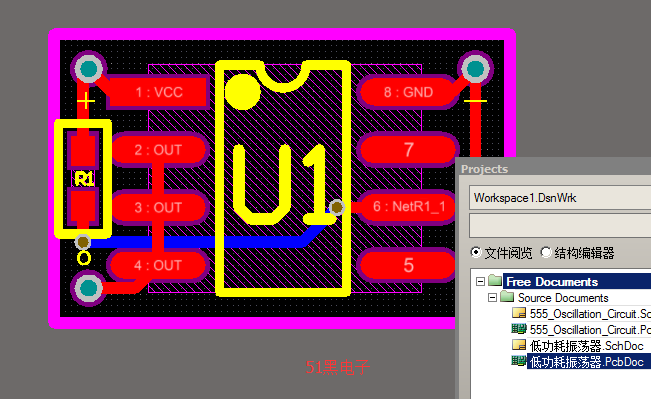Image resolution: width=651 pixels, height=399 pixels.
Task: Select the 低功耗振荡器.PcbDoc file icon
Action: pyautogui.click(x=519, y=361)
